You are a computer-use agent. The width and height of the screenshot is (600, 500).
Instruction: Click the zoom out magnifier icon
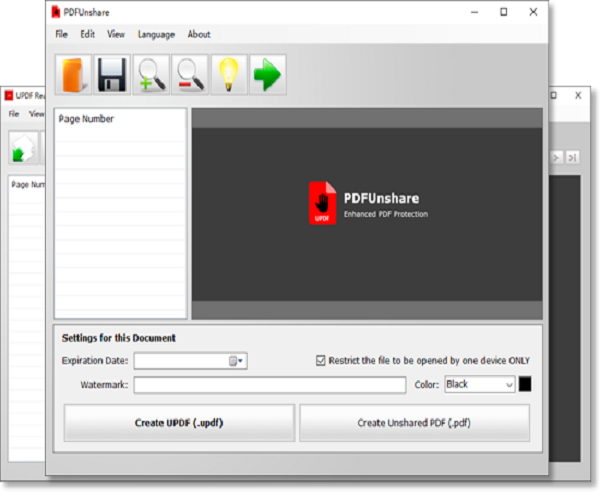(190, 75)
